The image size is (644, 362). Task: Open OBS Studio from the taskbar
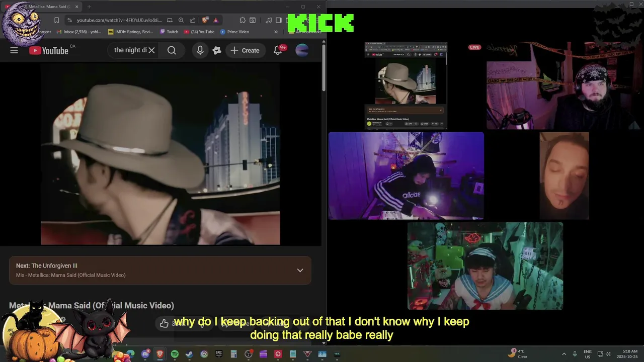[x=249, y=354]
